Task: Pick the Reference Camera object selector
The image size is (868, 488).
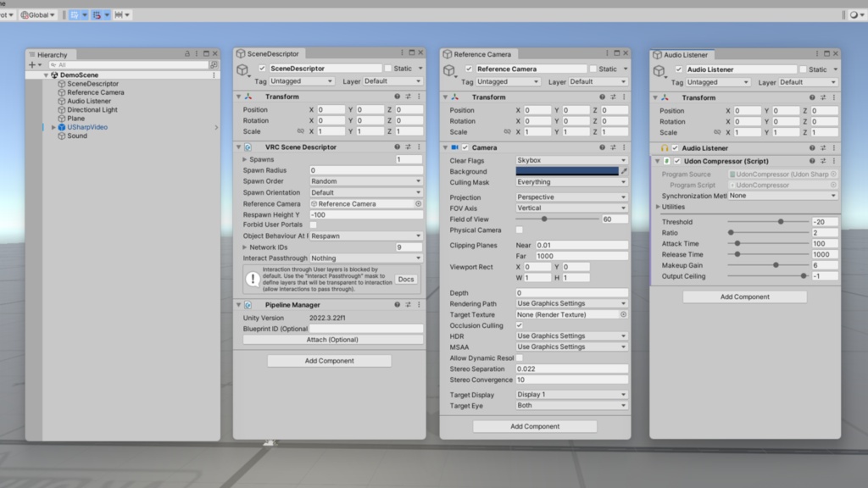Action: tap(419, 203)
